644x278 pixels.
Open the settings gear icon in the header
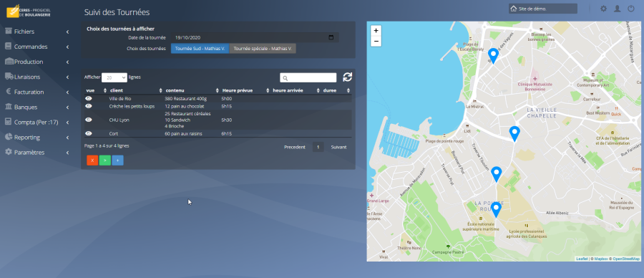coord(603,8)
